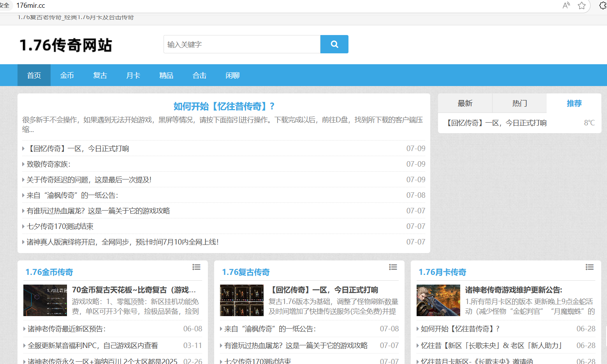Open list icon beside 1.76金币传奇 heading
607x364 pixels.
coord(196,267)
